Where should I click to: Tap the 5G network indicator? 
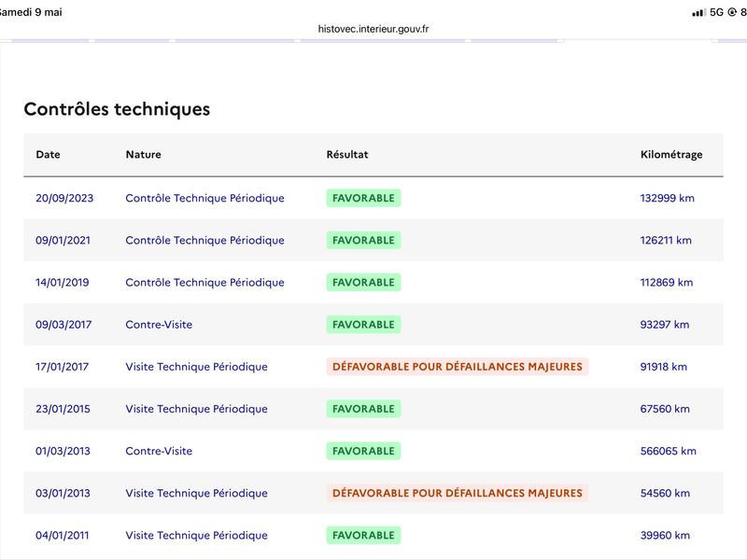click(x=716, y=12)
